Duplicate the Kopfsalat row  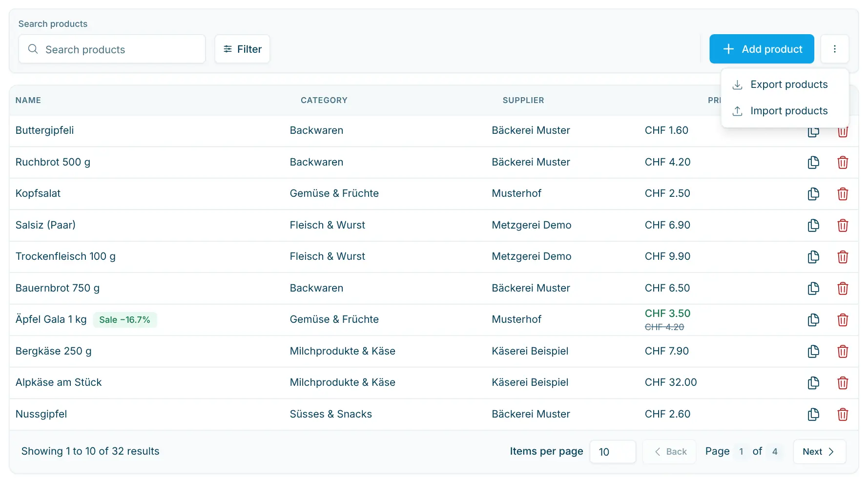coord(813,194)
